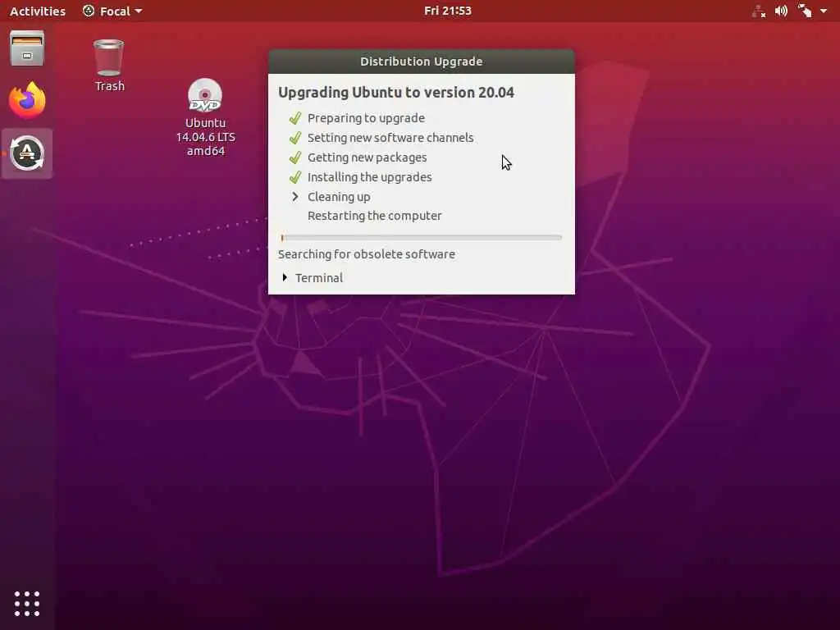Screen dimensions: 840x630
Task: Launch Firefox from the dock
Action: point(27,100)
